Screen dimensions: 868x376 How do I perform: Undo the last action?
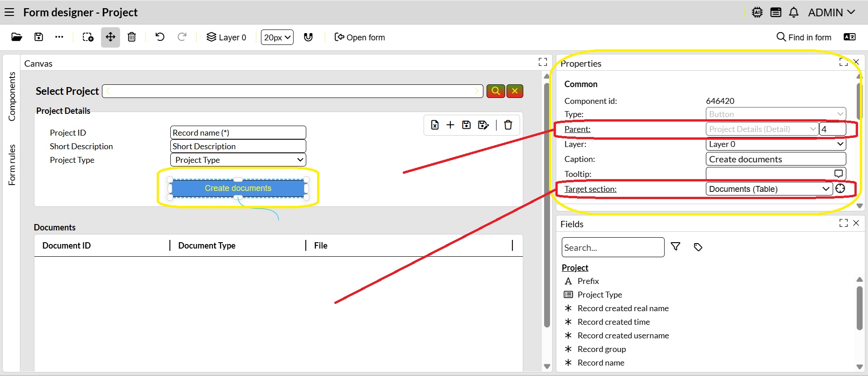tap(160, 37)
